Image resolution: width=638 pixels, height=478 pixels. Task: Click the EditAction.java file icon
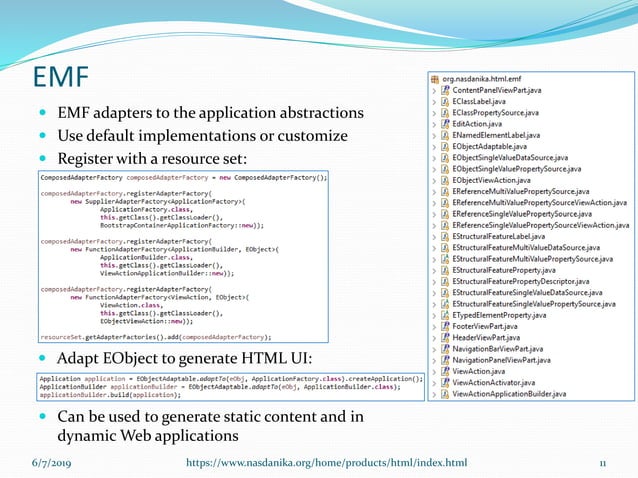[x=444, y=123]
